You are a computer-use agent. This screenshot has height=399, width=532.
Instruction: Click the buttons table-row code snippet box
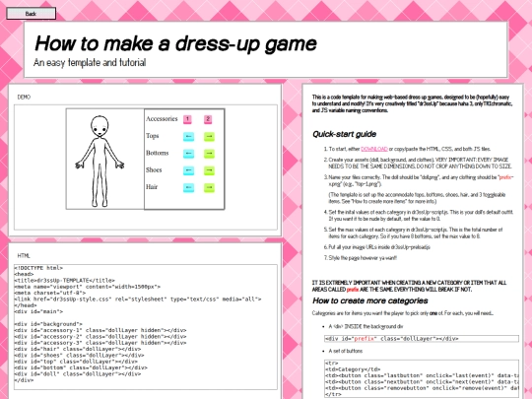point(422,378)
